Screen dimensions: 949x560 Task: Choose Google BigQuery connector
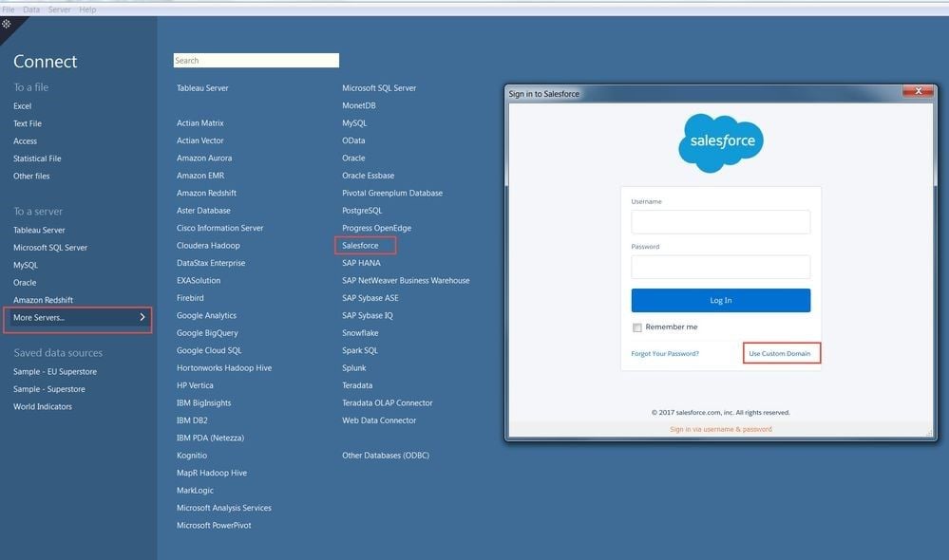(x=207, y=333)
